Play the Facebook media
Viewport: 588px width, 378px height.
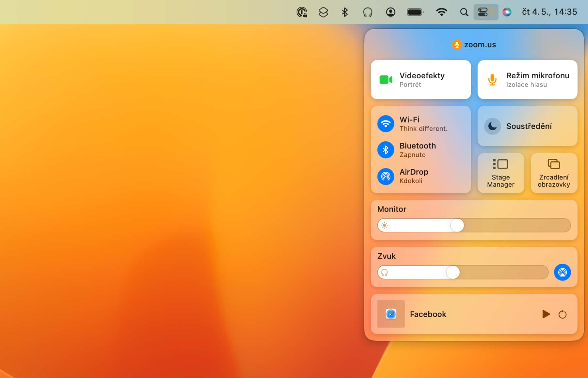tap(546, 314)
